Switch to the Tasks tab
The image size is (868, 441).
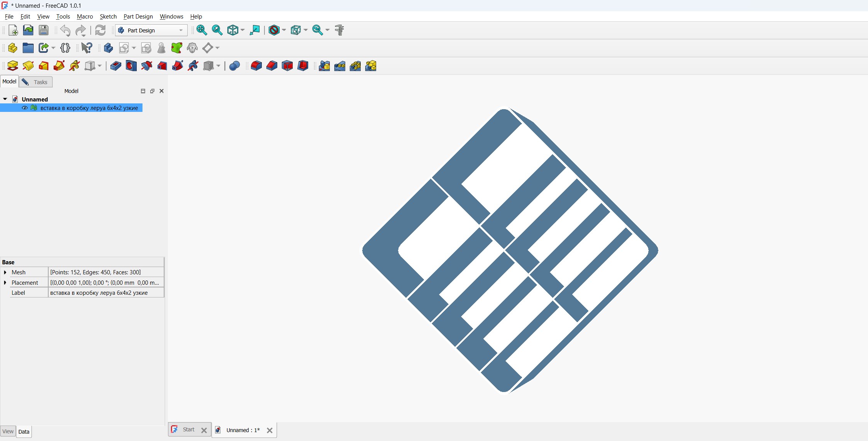click(x=36, y=82)
